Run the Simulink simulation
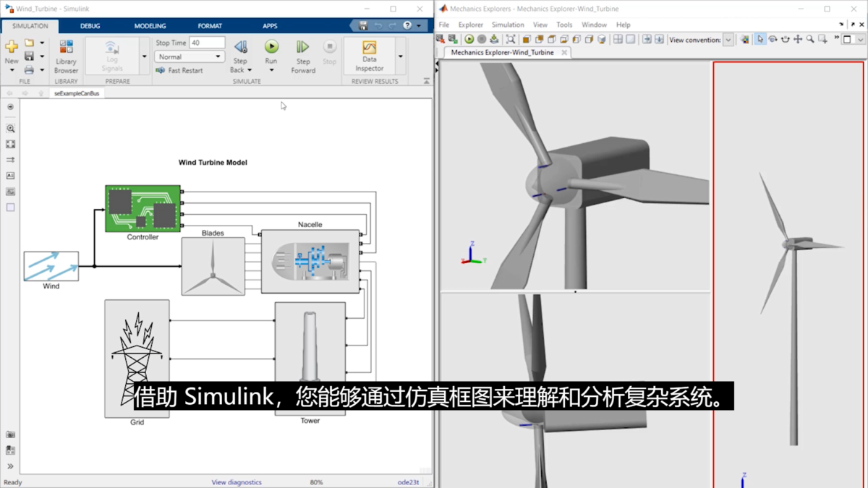868x488 pixels. (271, 51)
